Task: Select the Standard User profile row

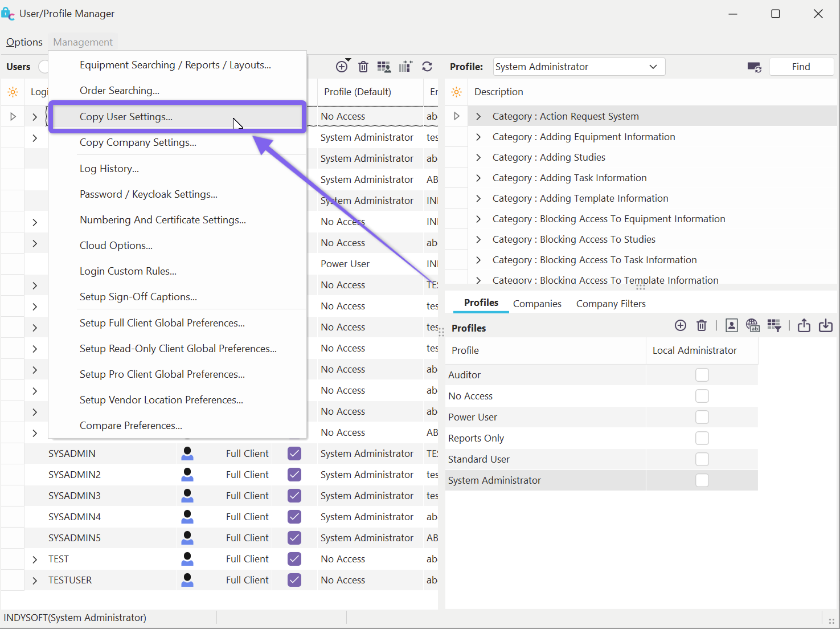Action: 479,459
